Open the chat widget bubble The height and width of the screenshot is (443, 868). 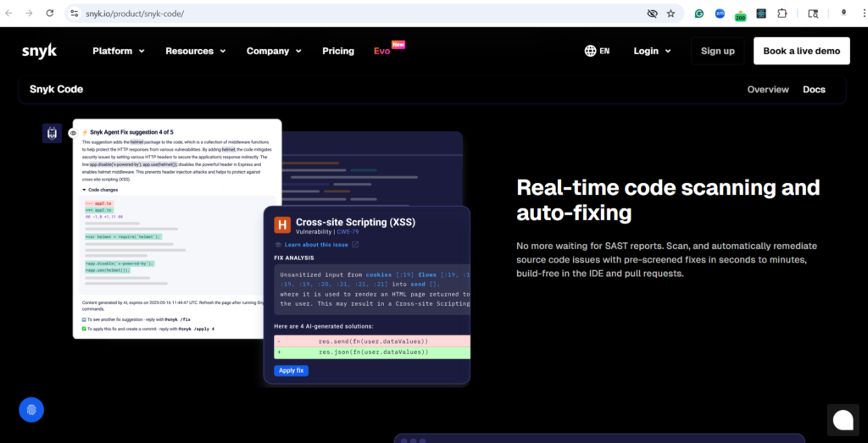click(x=843, y=419)
